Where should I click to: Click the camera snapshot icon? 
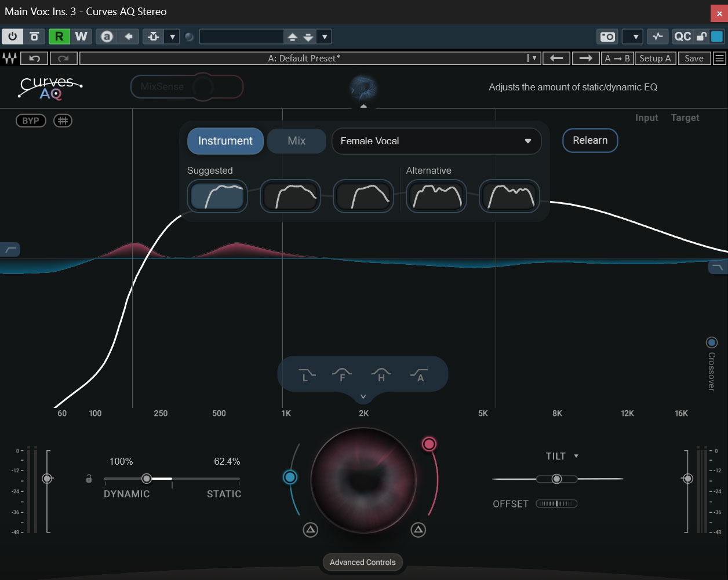pos(607,37)
